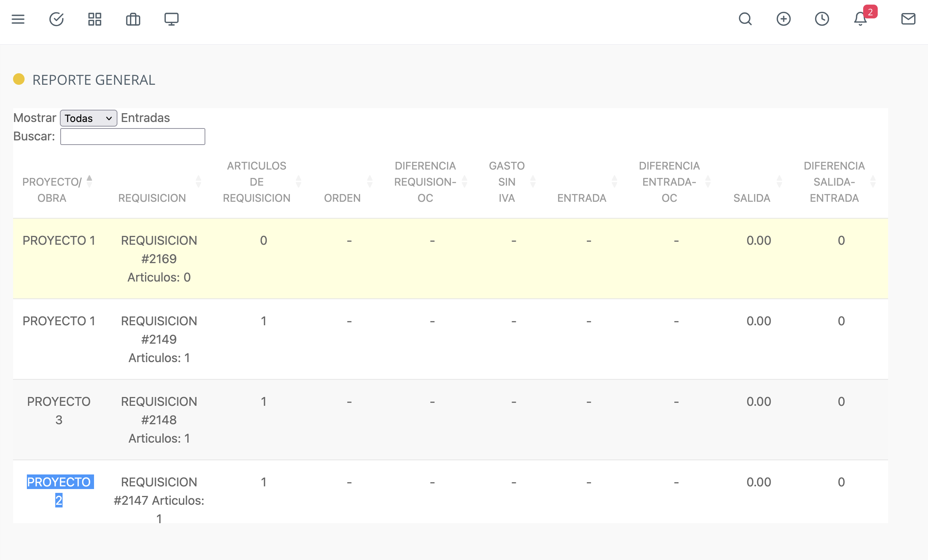Viewport: 928px width, 560px height.
Task: Click the briefcase projects icon
Action: (133, 19)
